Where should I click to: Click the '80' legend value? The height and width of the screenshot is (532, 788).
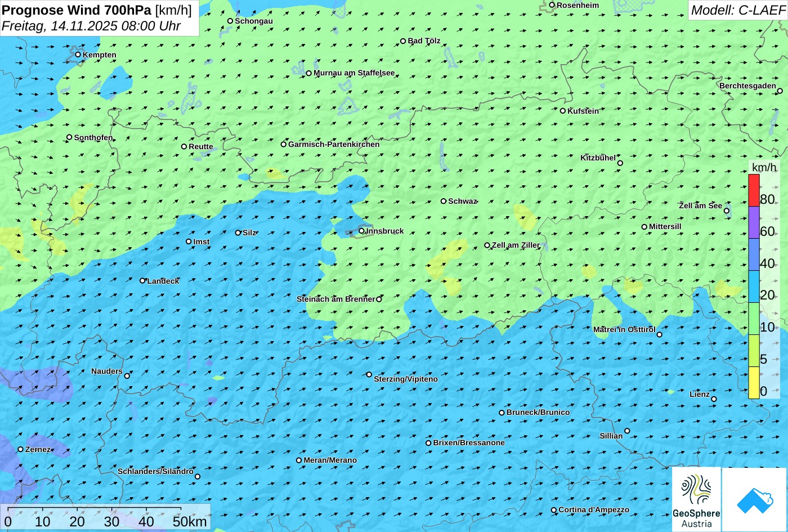(x=767, y=199)
